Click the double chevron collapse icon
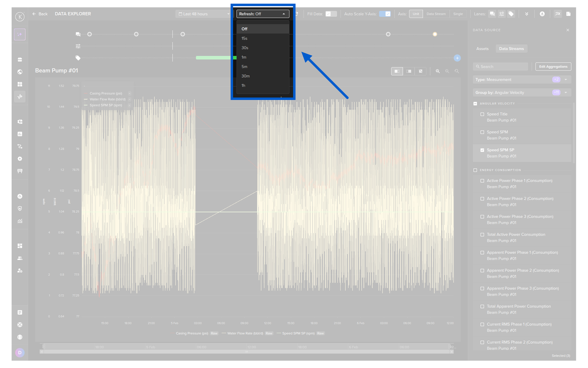This screenshot has width=588, height=368. point(526,14)
